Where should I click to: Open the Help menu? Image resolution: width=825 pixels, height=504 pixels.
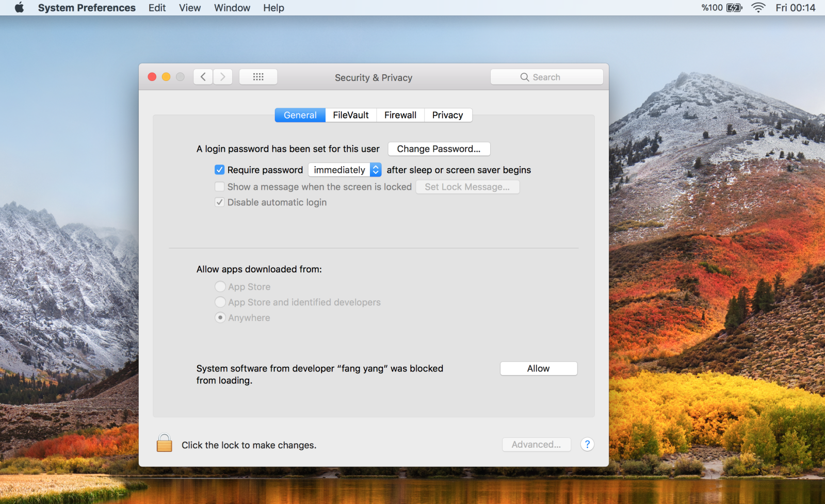[273, 8]
